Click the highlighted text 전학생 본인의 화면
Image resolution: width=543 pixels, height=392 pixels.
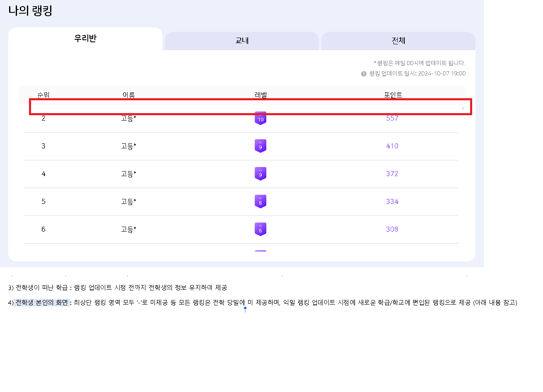click(41, 302)
